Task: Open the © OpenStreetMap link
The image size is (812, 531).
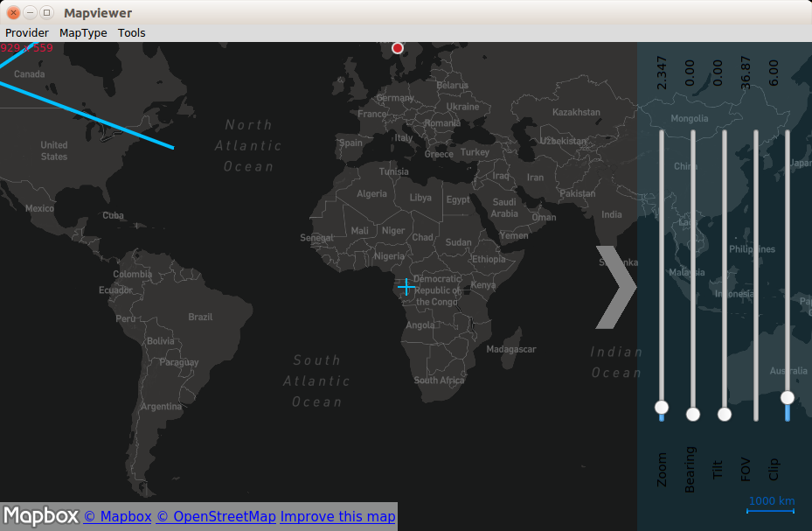Action: (x=216, y=516)
